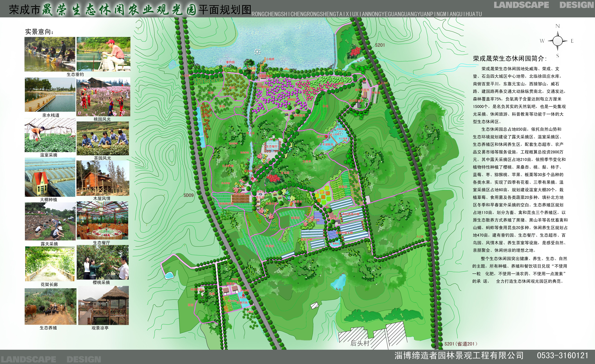Click the 平面规划图 title text
This screenshot has width=595, height=364.
pyautogui.click(x=225, y=10)
